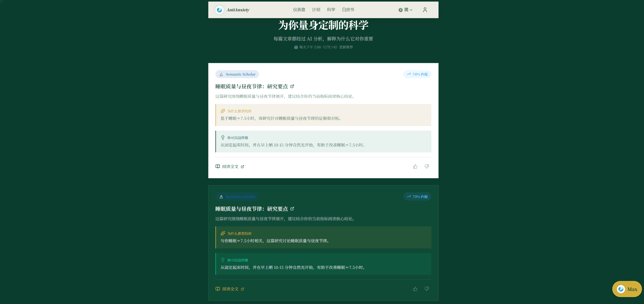Click microscope icon in 73% card source badge
This screenshot has width=644, height=304.
[x=221, y=197]
